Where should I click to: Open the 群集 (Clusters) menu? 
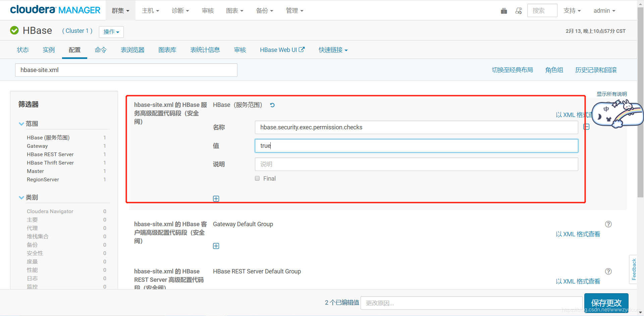(120, 10)
